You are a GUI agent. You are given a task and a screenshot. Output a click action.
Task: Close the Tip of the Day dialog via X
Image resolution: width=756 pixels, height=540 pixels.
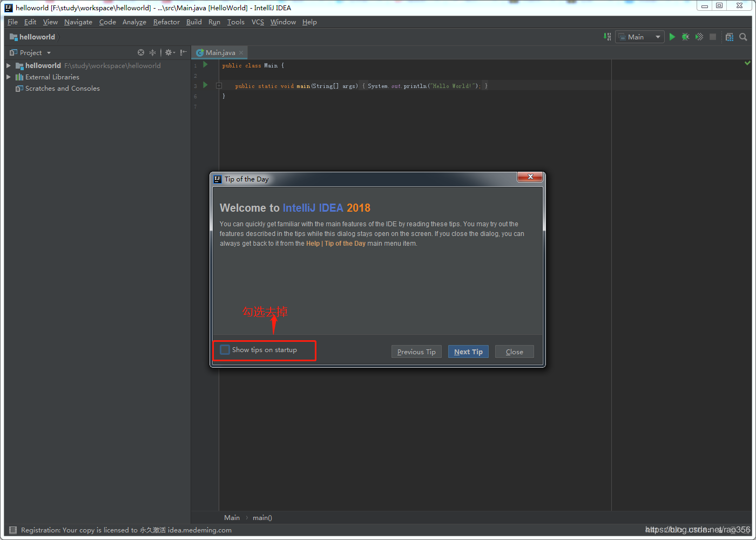[530, 177]
